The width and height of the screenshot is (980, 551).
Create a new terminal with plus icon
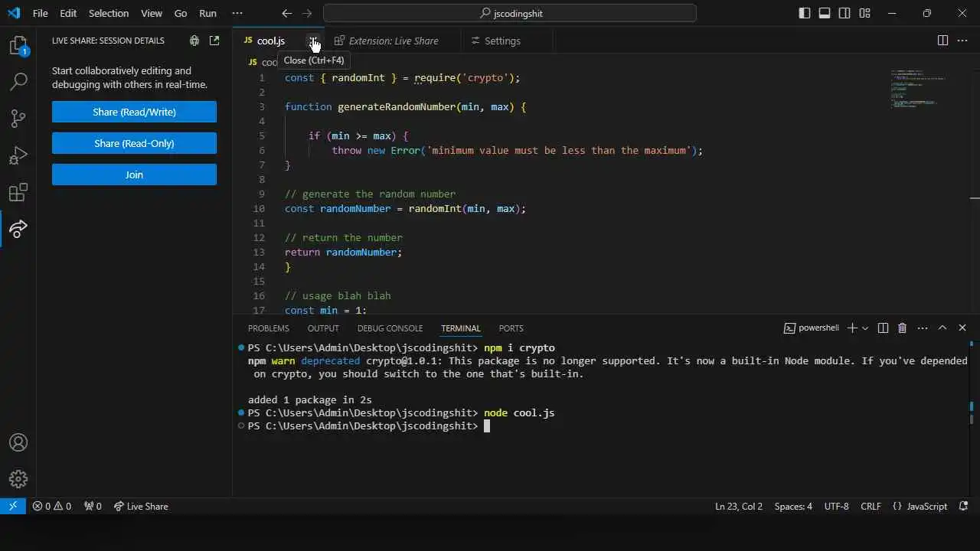[x=852, y=328]
